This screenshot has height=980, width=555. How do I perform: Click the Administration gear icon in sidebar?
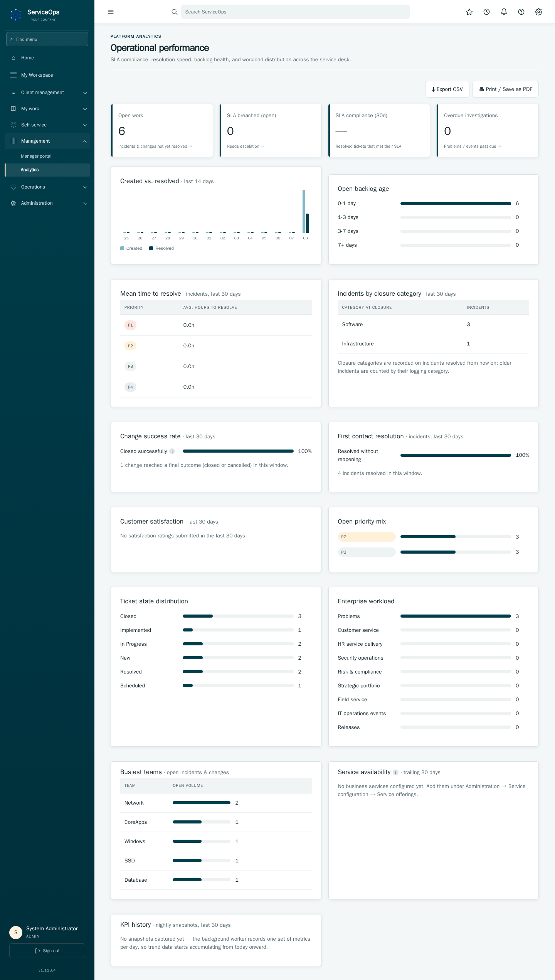pyautogui.click(x=13, y=203)
